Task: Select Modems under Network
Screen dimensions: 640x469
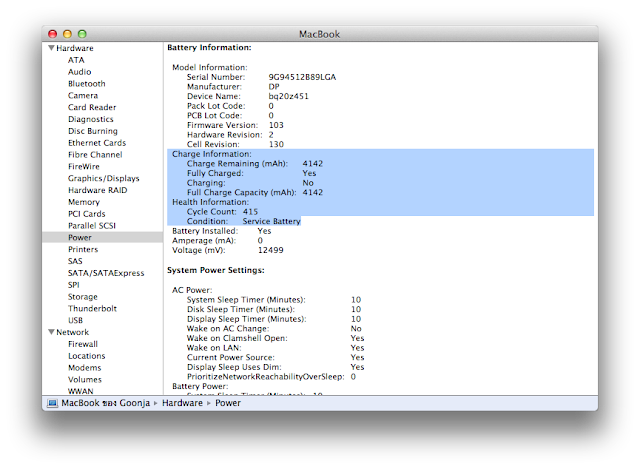Action: tap(84, 368)
